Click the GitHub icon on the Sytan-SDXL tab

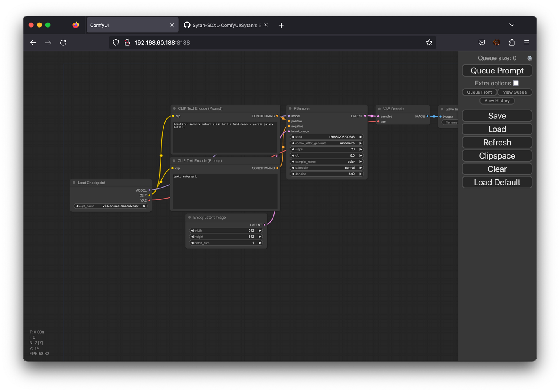pos(187,25)
